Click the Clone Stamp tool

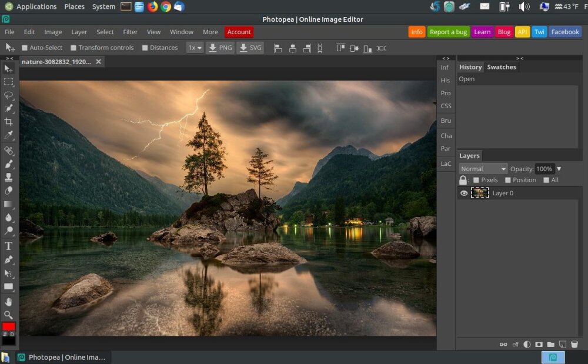8,177
